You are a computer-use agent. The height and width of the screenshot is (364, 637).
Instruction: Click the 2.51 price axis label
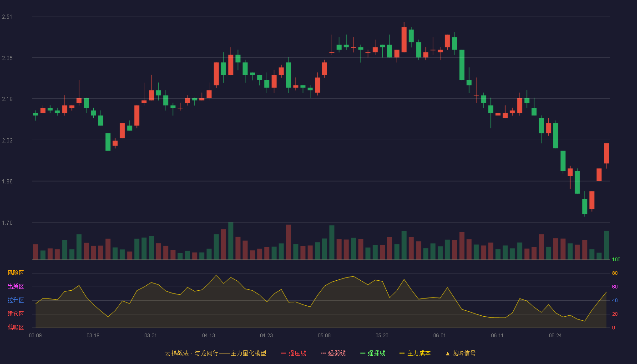(7, 17)
